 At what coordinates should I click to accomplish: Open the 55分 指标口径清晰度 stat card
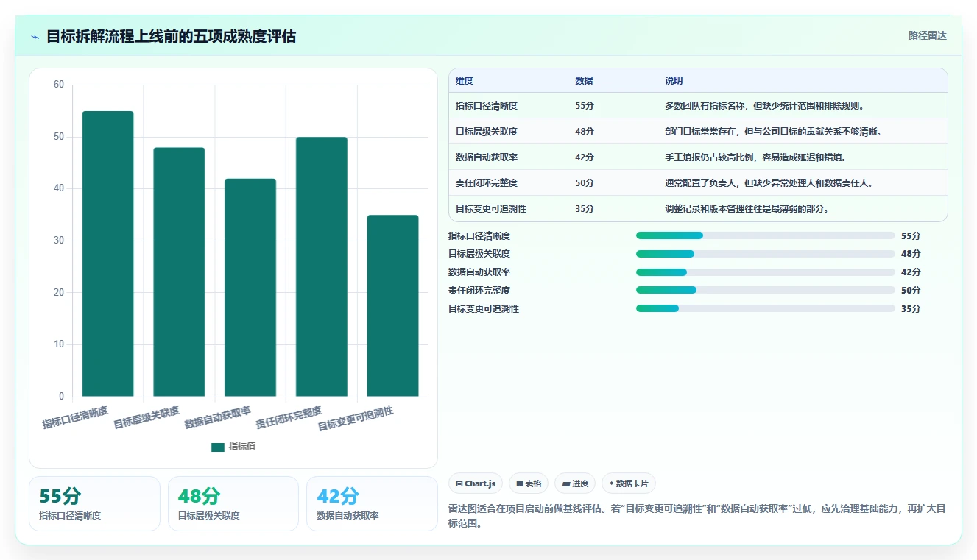point(94,503)
